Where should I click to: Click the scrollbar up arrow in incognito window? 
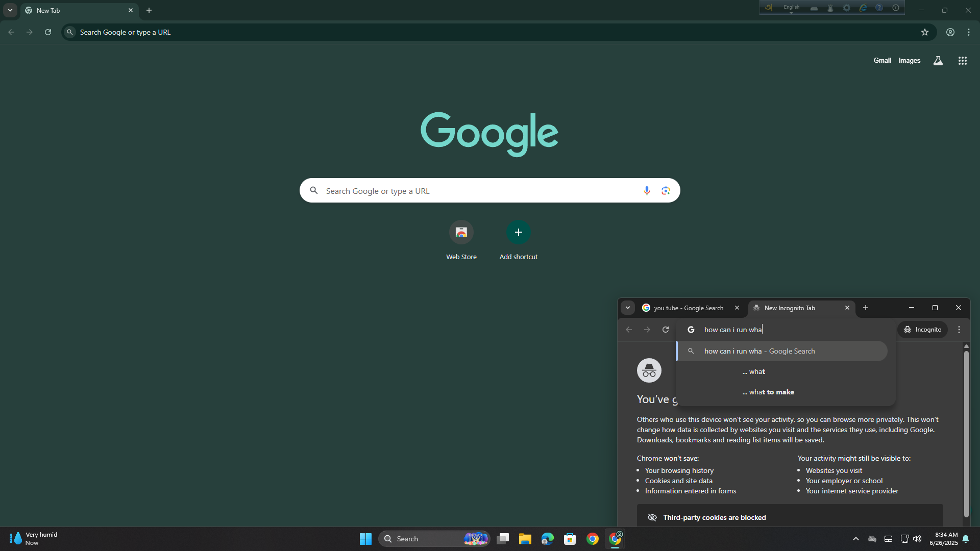pos(966,346)
